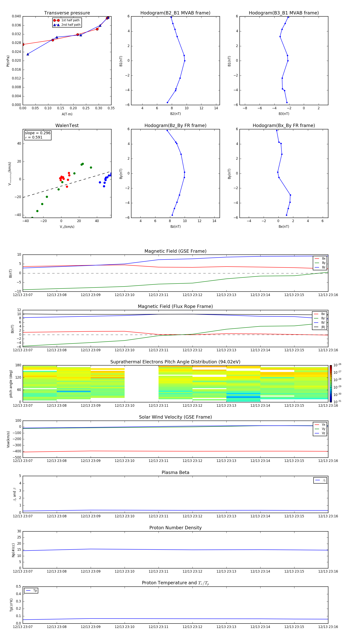Click the 'Bx'' entry in flux rope legend
The image size is (351, 644).
coord(320,314)
